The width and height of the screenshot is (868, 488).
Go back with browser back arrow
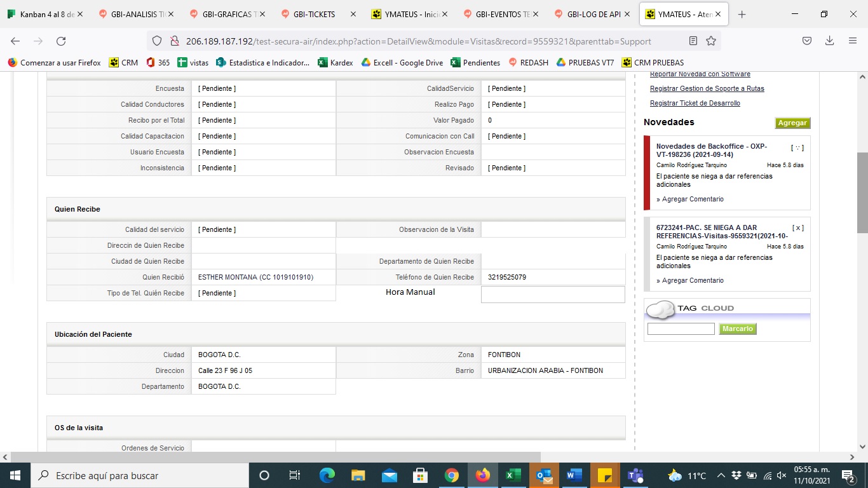(15, 41)
